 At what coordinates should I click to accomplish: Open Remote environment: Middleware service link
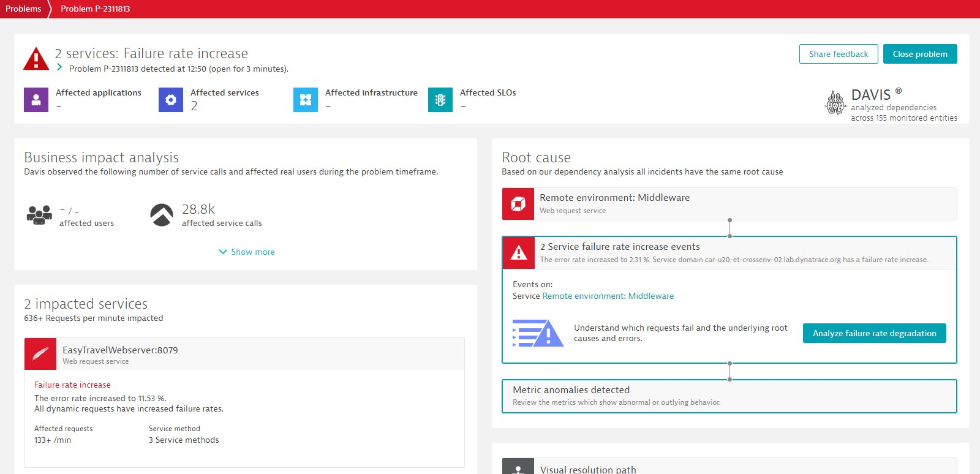coord(608,296)
